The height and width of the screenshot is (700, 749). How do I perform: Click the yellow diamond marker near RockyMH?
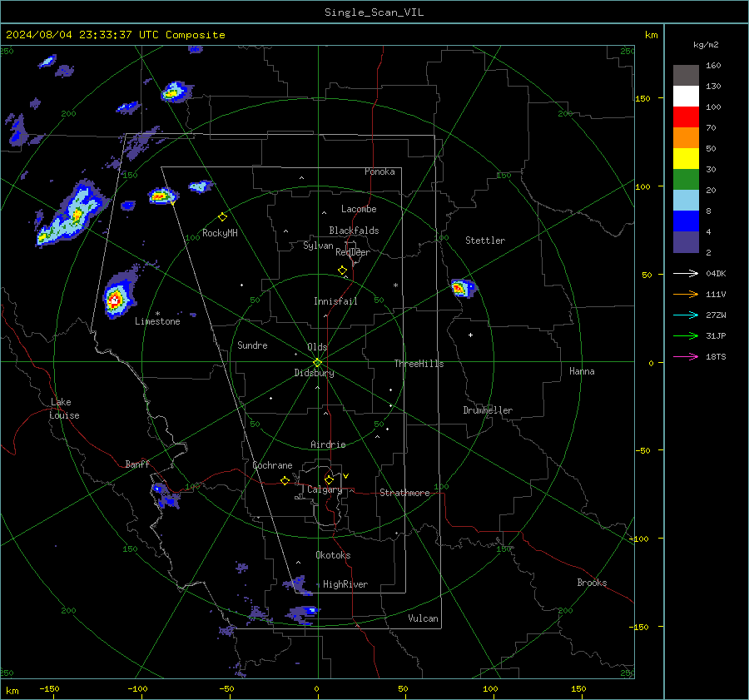pos(222,217)
